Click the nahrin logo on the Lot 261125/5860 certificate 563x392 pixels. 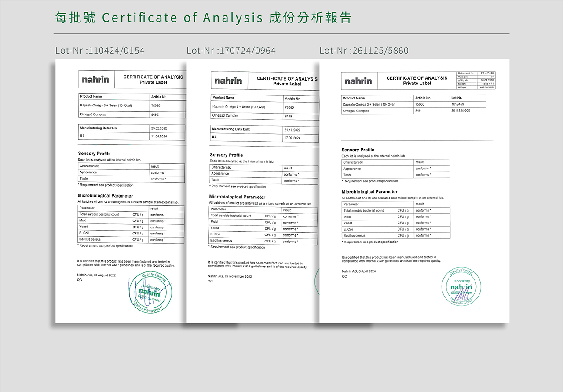click(x=358, y=81)
